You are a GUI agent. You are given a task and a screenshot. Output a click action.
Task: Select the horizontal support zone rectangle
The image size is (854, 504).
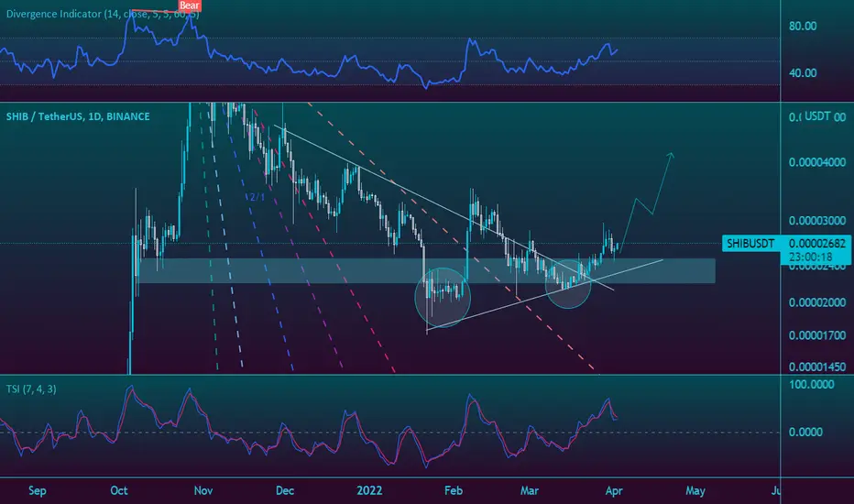coord(426,271)
